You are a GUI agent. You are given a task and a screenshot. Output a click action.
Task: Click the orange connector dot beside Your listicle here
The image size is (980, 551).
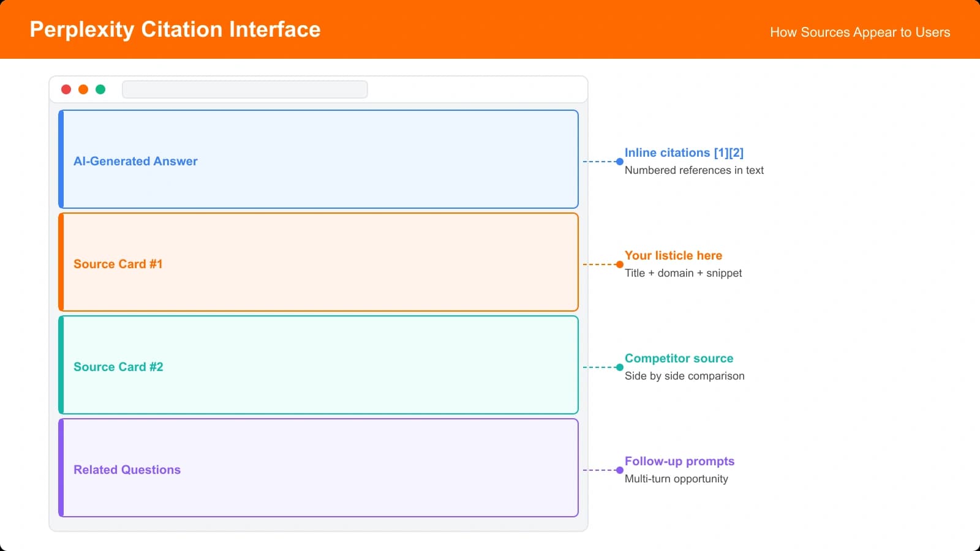619,265
